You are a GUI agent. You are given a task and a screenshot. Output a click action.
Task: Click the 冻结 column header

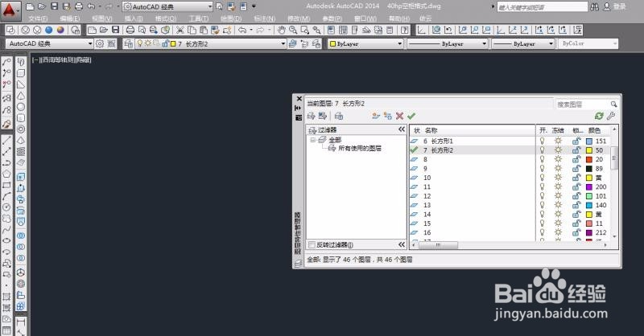[x=558, y=130]
